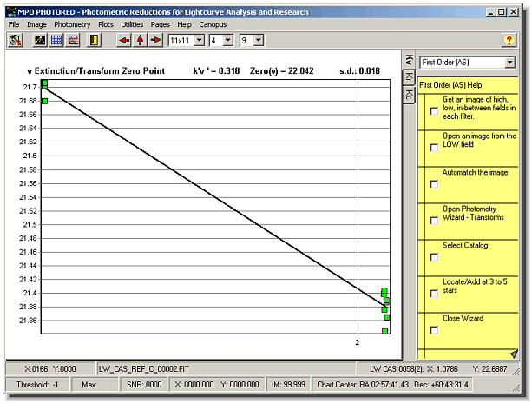Click the green data point near 21.68

coord(44,101)
